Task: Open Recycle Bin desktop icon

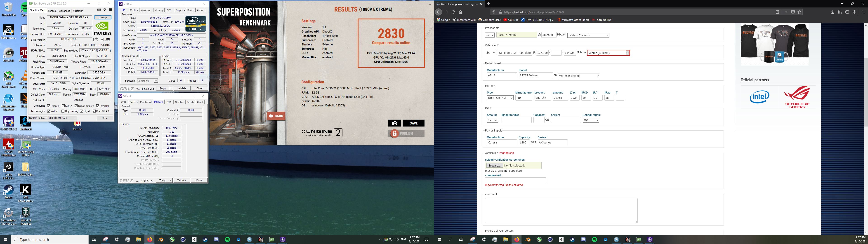Action: (8, 9)
